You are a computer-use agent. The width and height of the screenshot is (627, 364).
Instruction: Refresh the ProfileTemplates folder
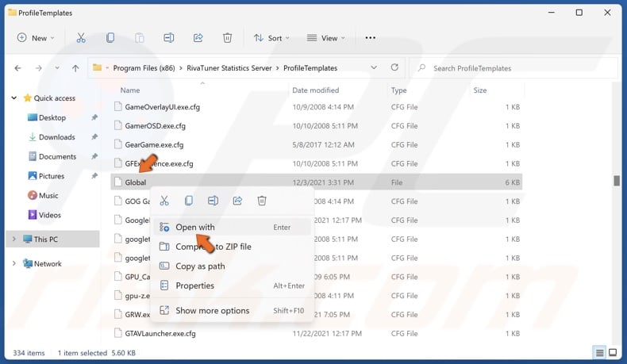pyautogui.click(x=394, y=67)
